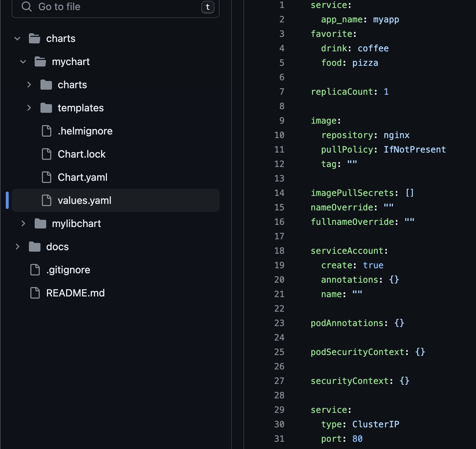
Task: Click line number 1 in the gutter
Action: pos(282,5)
